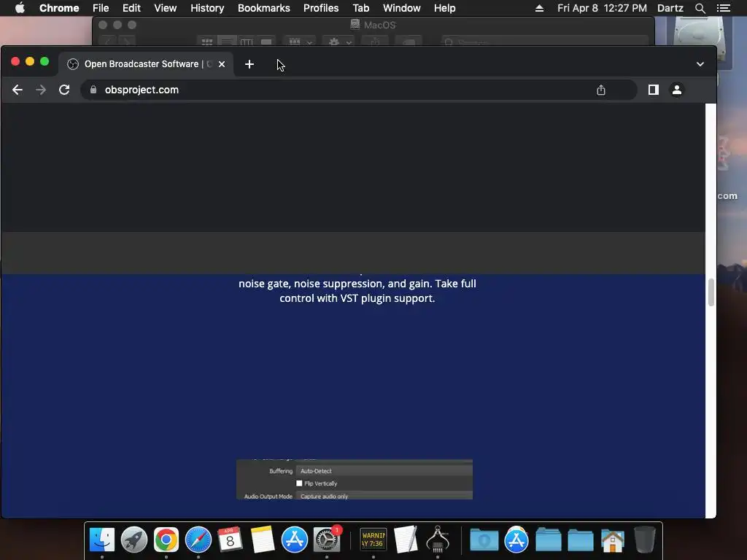Open the View menu

(x=166, y=8)
